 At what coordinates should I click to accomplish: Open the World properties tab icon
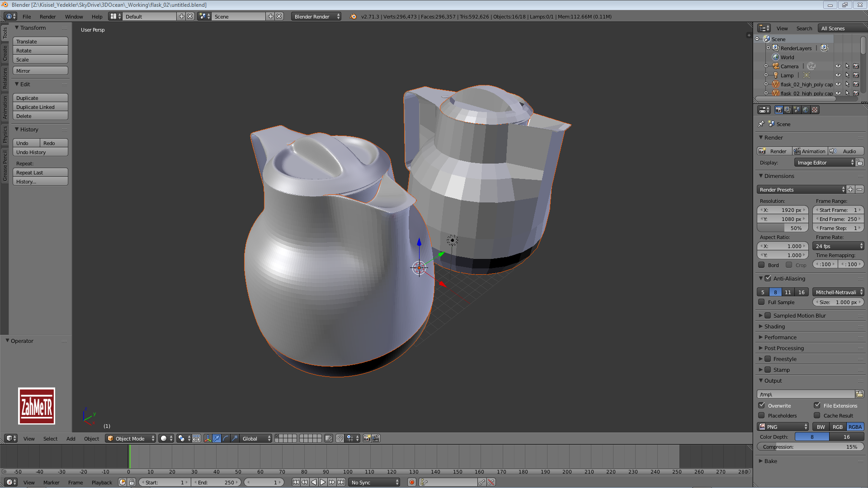point(806,110)
